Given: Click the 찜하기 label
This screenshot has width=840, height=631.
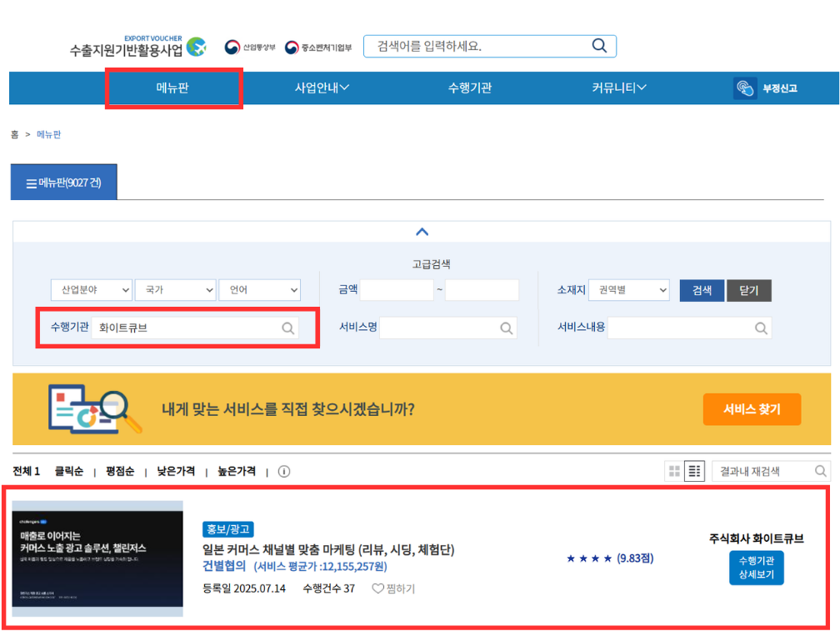Looking at the screenshot, I should 401,588.
